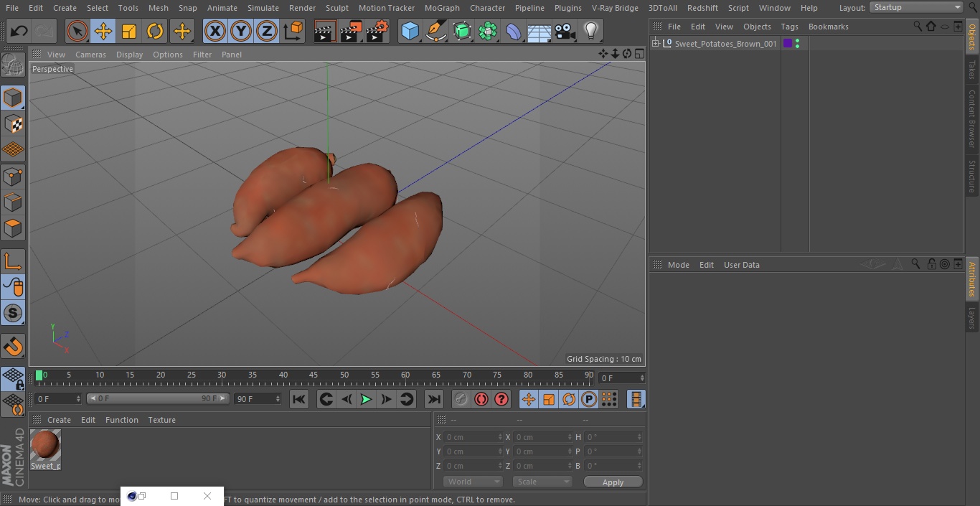The width and height of the screenshot is (980, 506).
Task: Open render settings with the gear clapperboard icon
Action: 377,31
